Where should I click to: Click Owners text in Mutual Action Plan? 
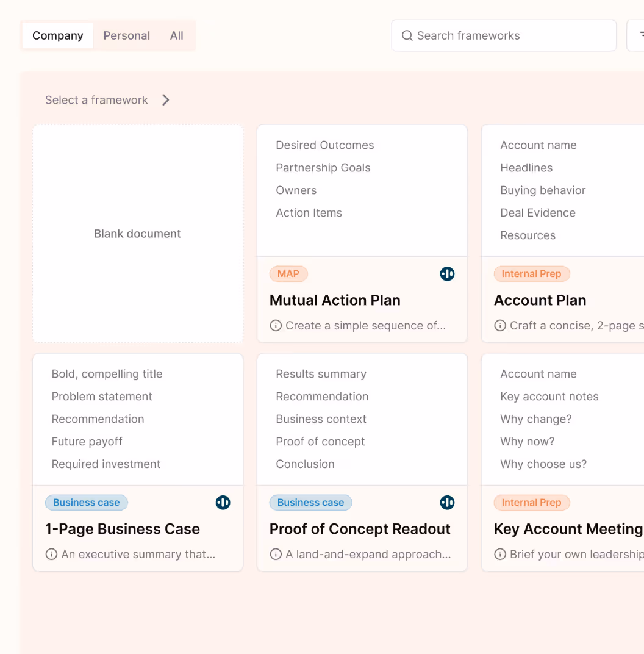(x=296, y=190)
